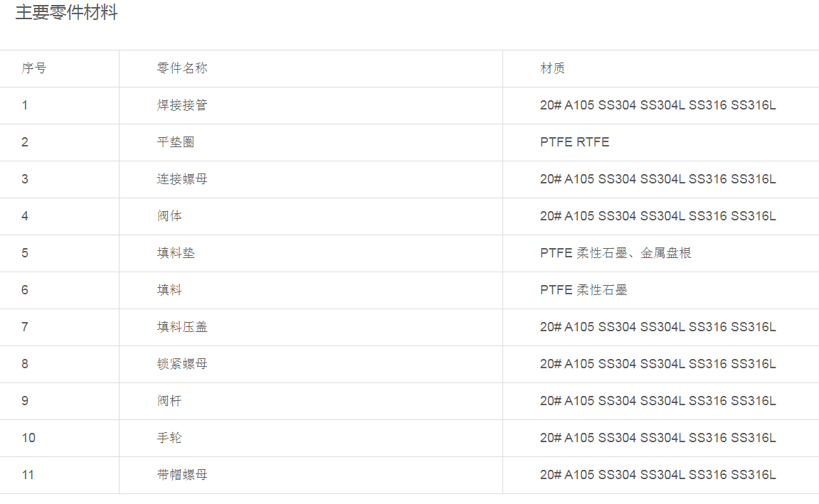The height and width of the screenshot is (504, 819).
Task: Click the 材质 column header
Action: [553, 68]
